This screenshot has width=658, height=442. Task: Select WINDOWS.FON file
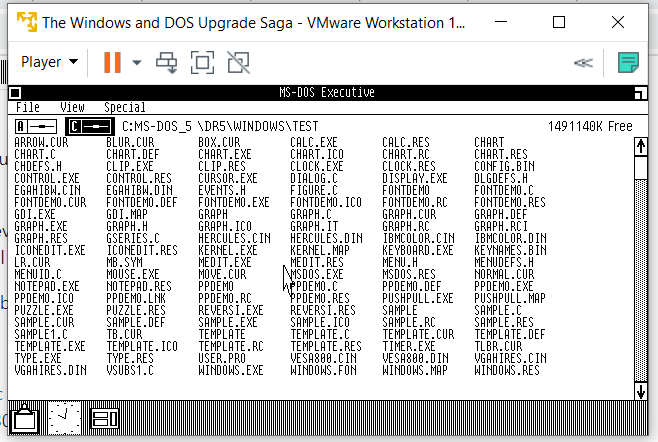pyautogui.click(x=323, y=370)
